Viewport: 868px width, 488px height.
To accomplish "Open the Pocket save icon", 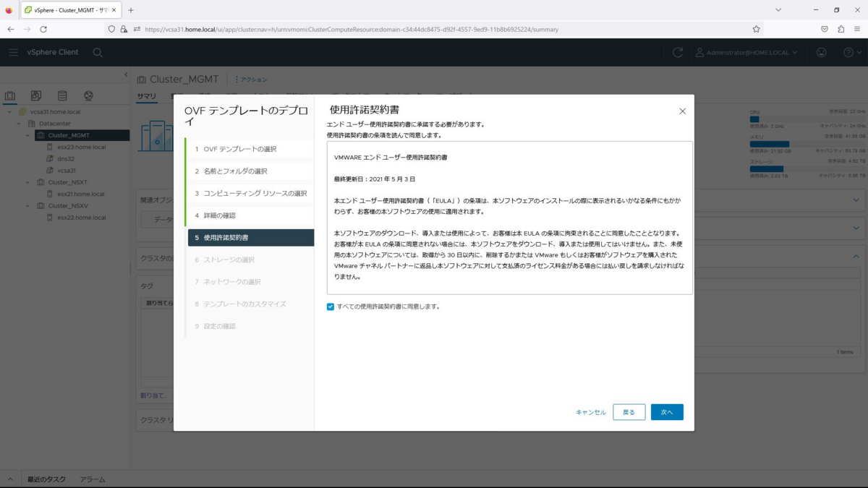I will point(824,29).
